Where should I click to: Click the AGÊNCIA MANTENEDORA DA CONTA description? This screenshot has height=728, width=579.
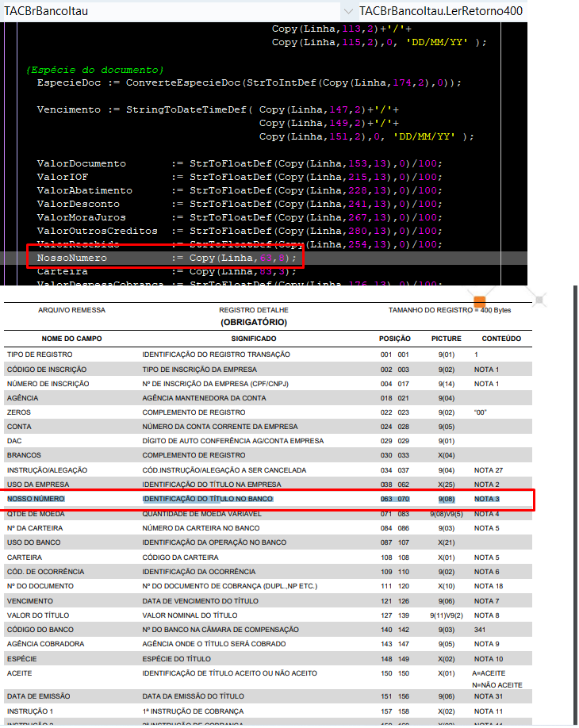205,398
